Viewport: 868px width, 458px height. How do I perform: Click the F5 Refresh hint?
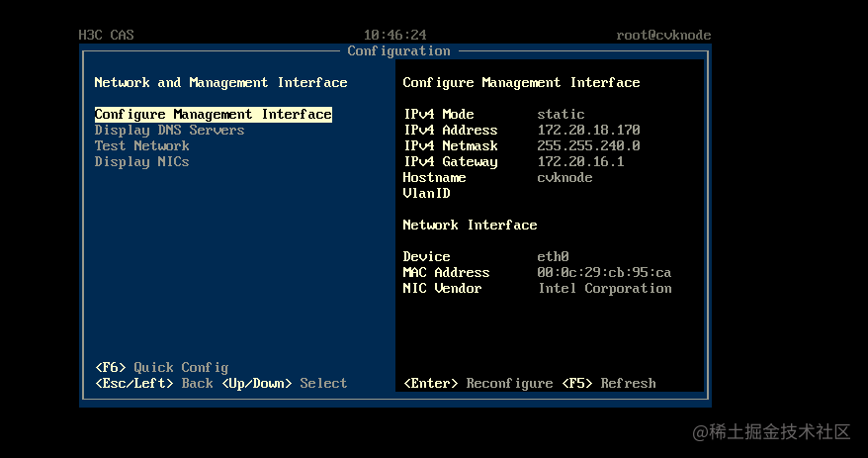[x=608, y=384]
